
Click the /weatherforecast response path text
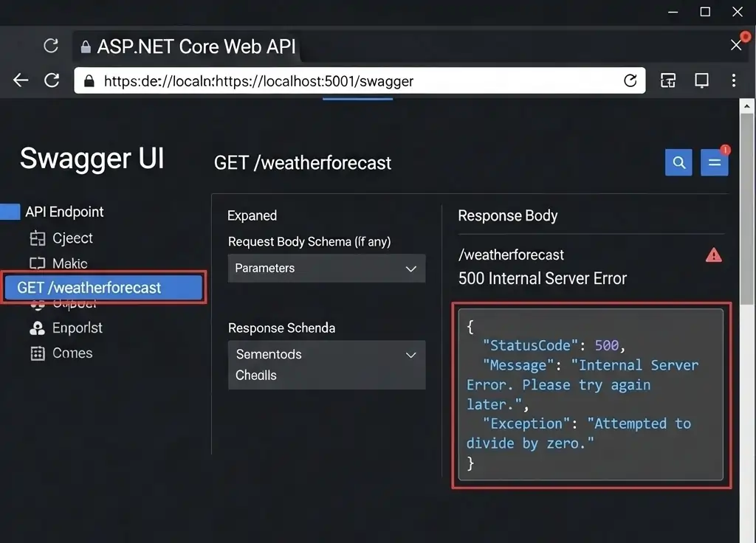(x=511, y=255)
